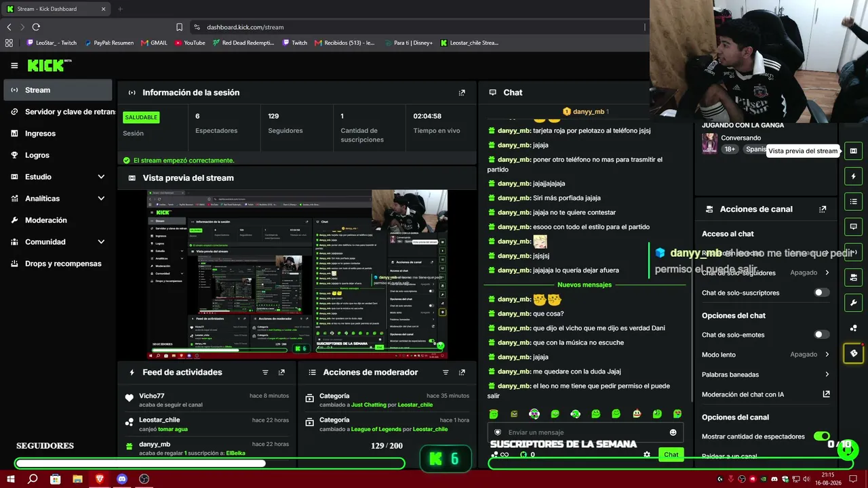The height and width of the screenshot is (488, 868).
Task: Toggle Chat de solo-suscriptores switch
Action: tap(822, 293)
